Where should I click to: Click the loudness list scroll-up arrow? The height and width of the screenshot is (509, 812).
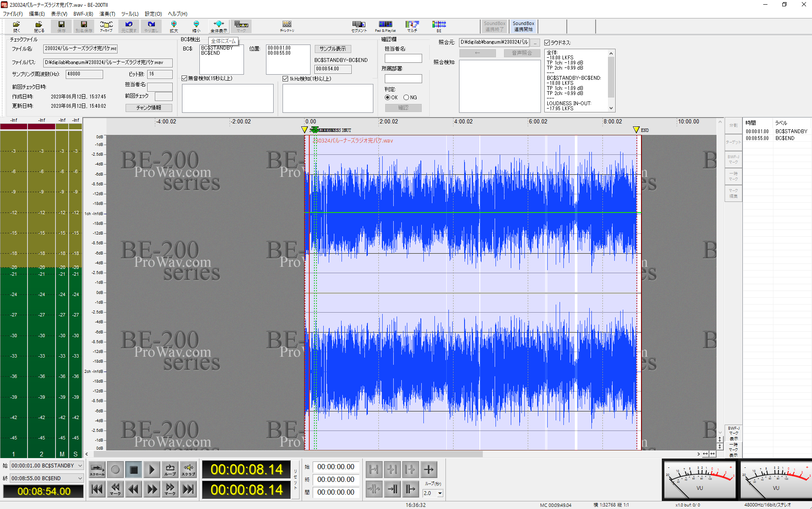tap(611, 53)
